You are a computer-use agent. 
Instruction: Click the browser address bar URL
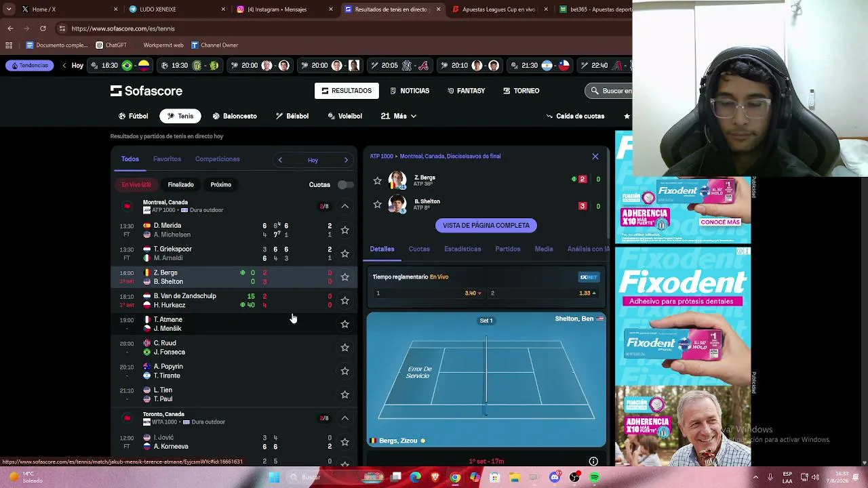[x=123, y=28]
